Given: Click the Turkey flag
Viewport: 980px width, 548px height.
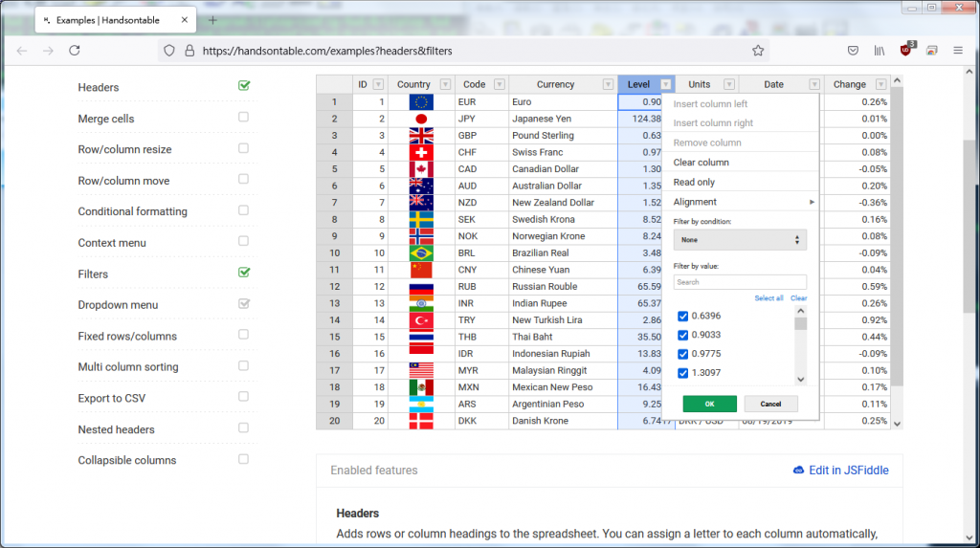Looking at the screenshot, I should coord(421,320).
